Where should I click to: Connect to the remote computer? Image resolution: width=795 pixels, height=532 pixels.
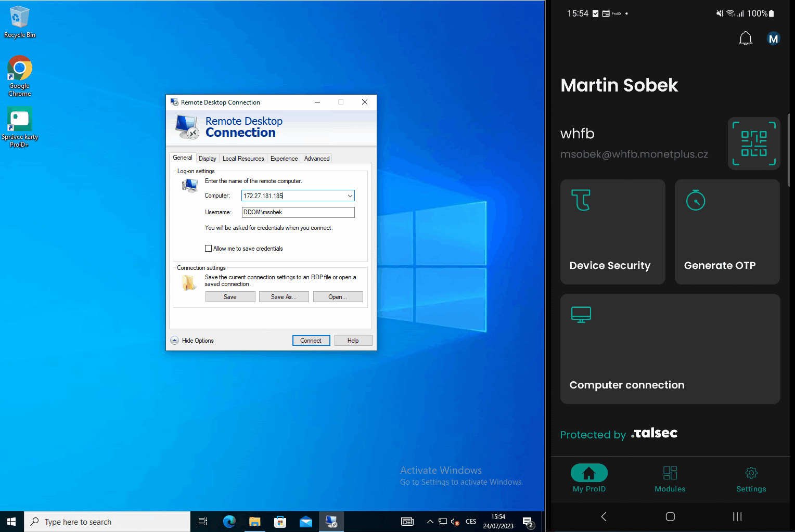pyautogui.click(x=311, y=340)
